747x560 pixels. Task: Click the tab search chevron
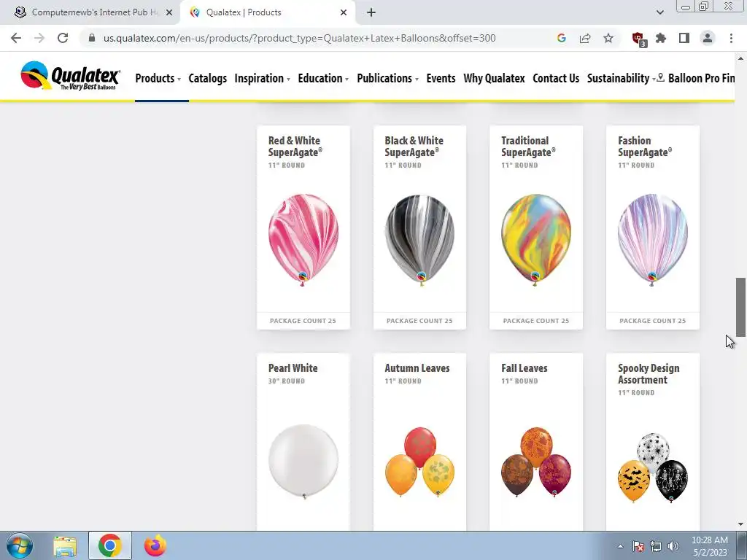[x=659, y=12]
